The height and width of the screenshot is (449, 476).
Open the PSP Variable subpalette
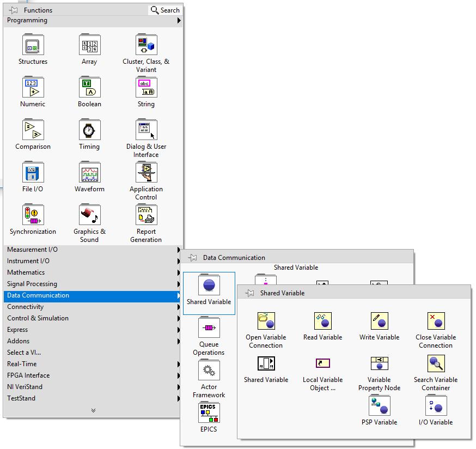[x=379, y=405]
